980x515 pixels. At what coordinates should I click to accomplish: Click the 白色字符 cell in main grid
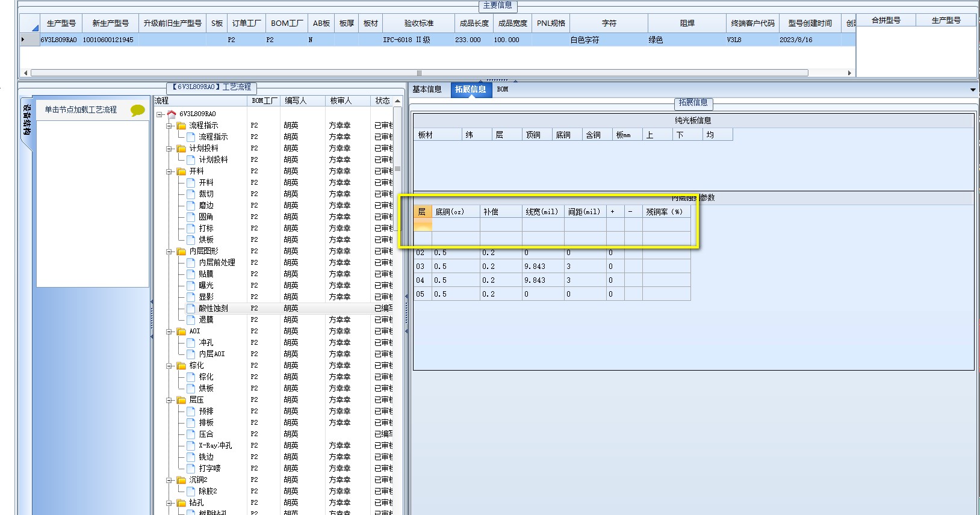609,40
